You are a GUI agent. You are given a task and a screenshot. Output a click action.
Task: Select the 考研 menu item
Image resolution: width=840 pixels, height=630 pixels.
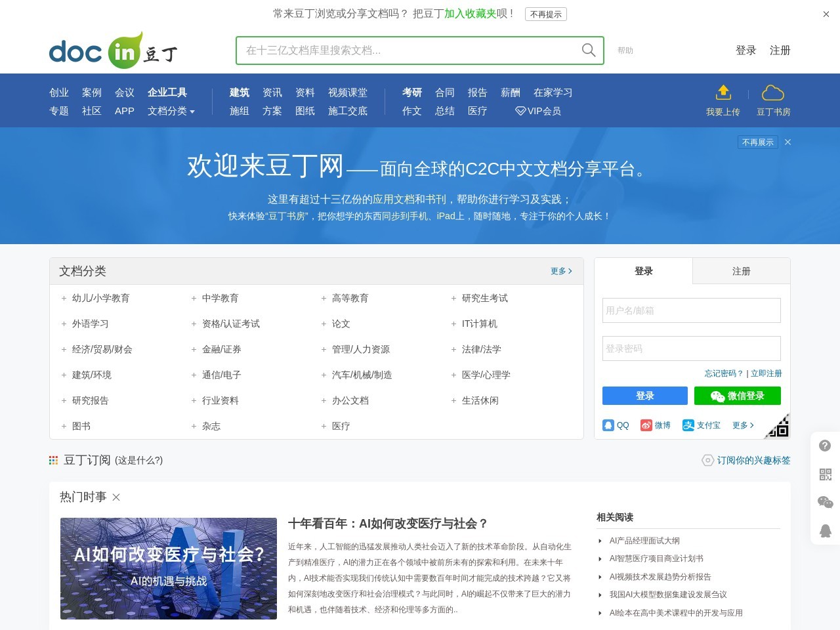coord(411,93)
